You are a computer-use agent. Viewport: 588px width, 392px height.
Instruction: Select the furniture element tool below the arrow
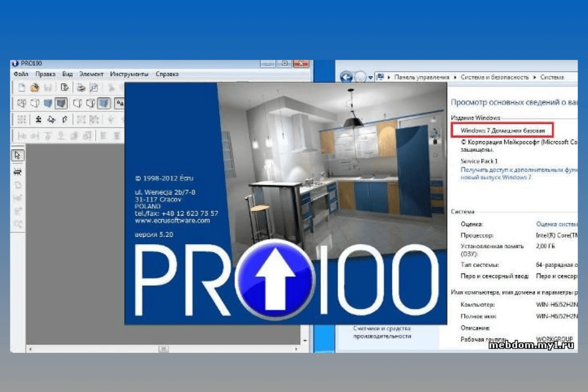coord(17,171)
